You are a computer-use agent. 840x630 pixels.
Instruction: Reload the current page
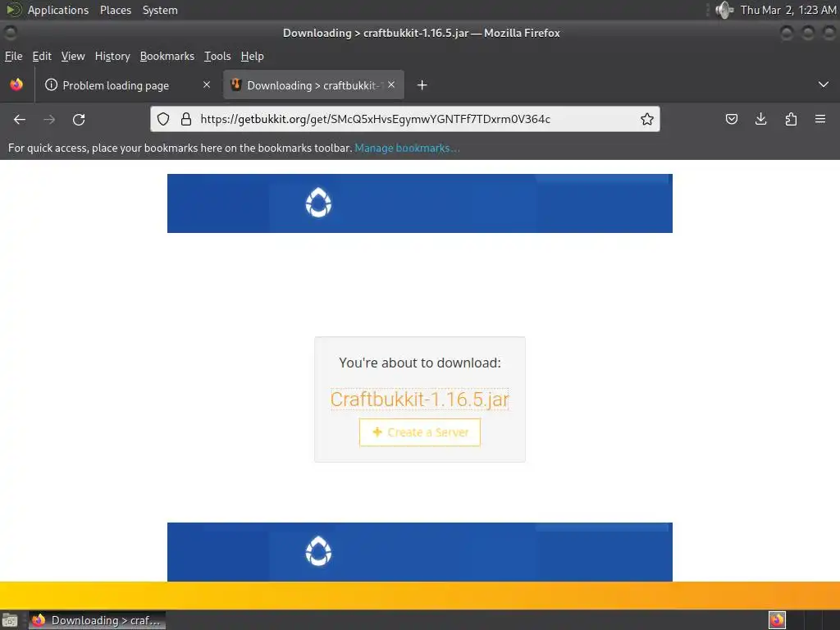[x=79, y=120]
